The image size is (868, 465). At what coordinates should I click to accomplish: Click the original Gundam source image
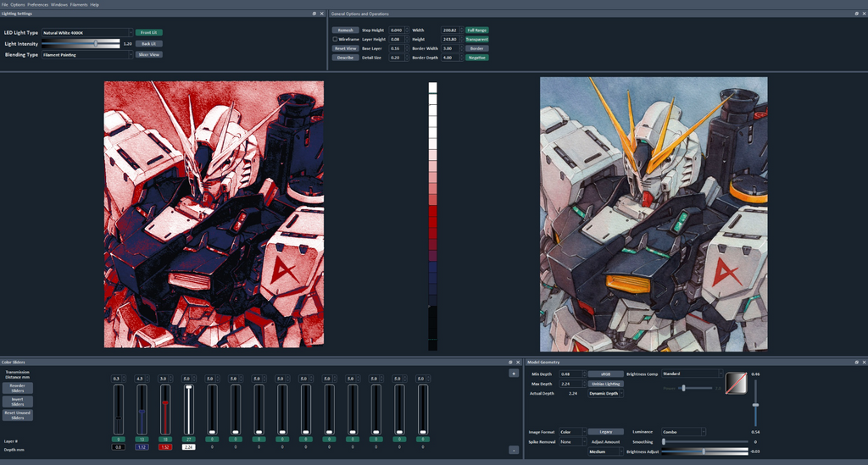click(654, 214)
